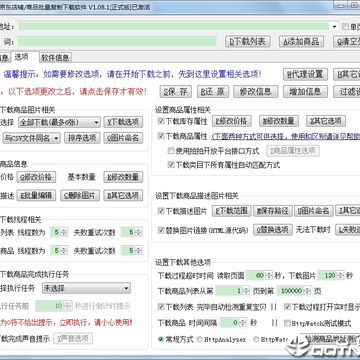Click the 保存路径 button
Image resolution: width=360 pixels, height=360 pixels.
pos(273,211)
